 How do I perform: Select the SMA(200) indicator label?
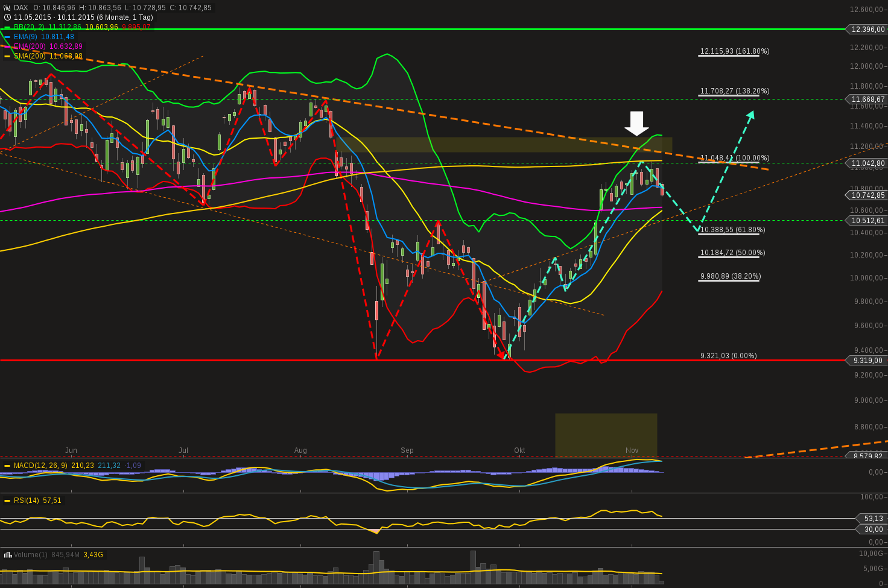pyautogui.click(x=30, y=56)
